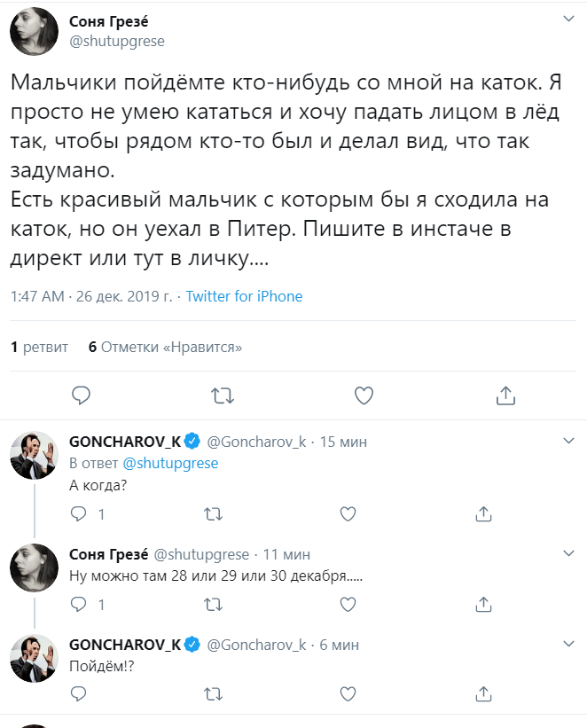The image size is (587, 728).
Task: Share the "А когда?" reply
Action: point(483,513)
